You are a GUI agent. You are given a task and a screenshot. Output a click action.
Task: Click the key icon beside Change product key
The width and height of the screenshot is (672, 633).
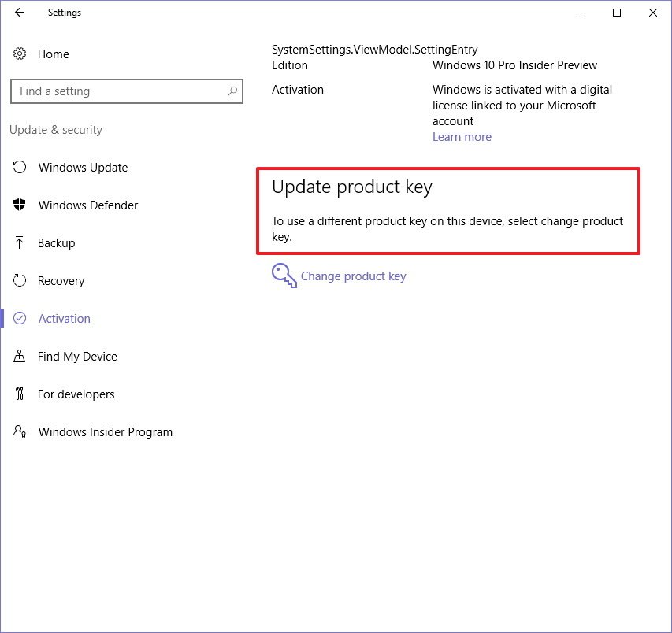284,276
